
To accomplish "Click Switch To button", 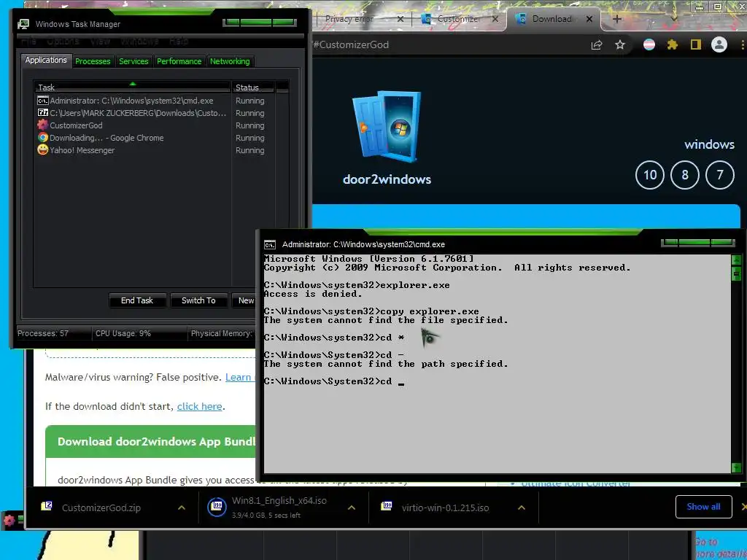I will click(x=198, y=300).
